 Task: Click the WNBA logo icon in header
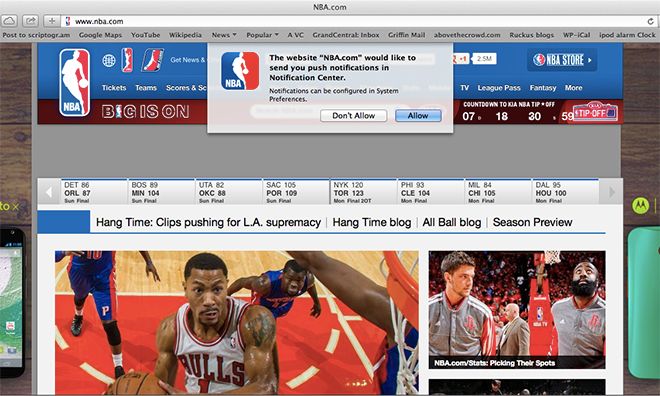(x=127, y=60)
